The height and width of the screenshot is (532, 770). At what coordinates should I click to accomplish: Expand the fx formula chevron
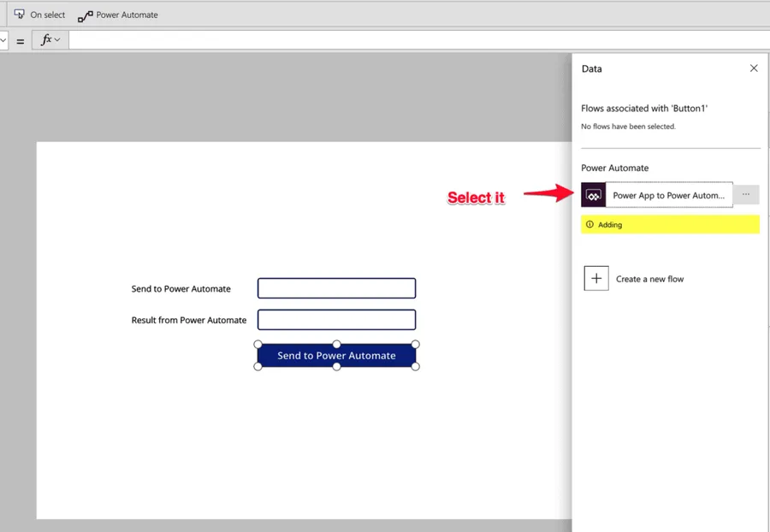57,40
